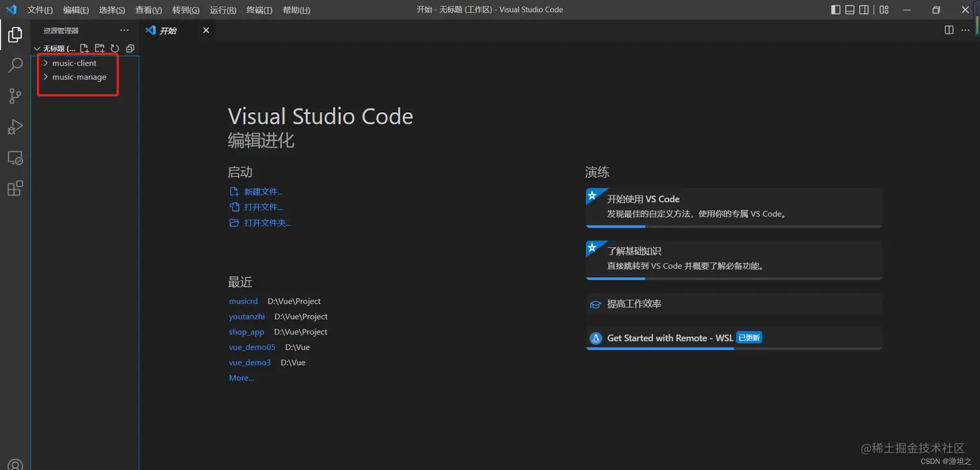Viewport: 980px width, 470px height.
Task: Open the customize layout control
Action: click(x=884, y=10)
